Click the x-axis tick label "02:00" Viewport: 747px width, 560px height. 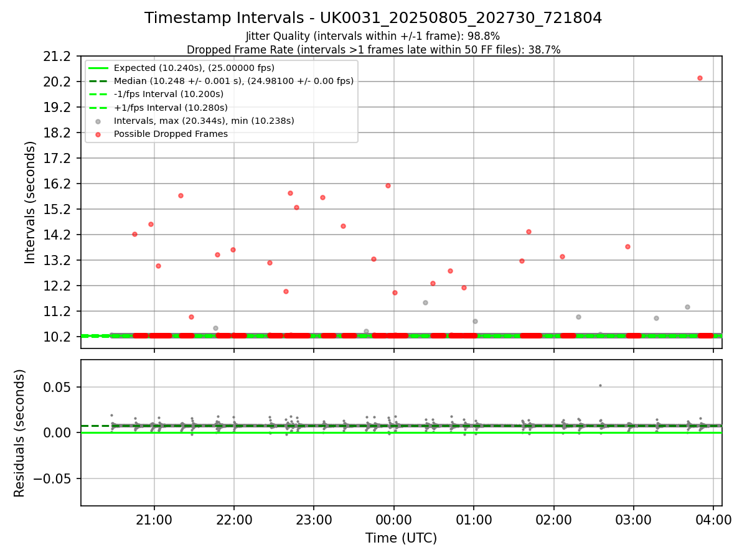(553, 520)
